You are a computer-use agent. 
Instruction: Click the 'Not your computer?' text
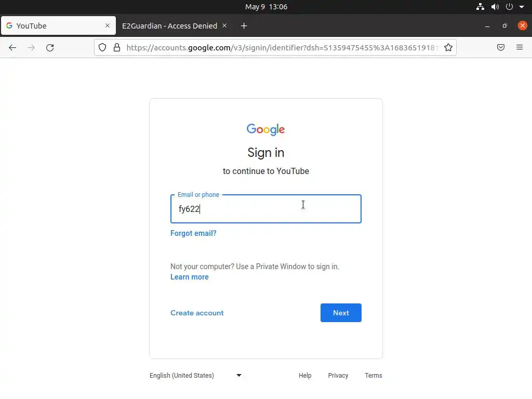point(202,267)
